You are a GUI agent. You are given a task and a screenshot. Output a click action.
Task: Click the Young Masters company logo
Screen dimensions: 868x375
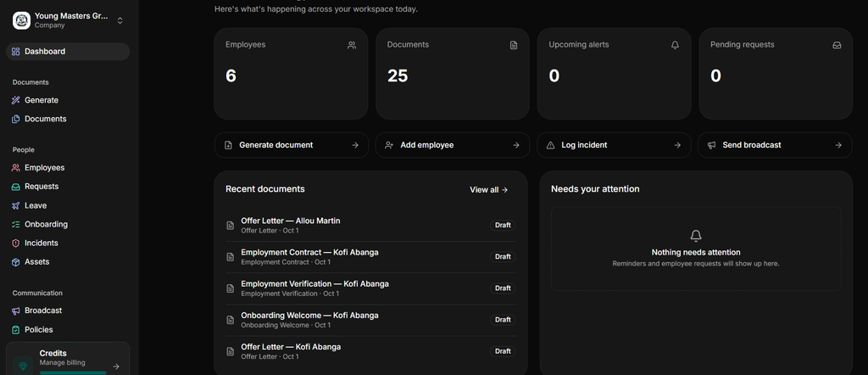coord(21,20)
